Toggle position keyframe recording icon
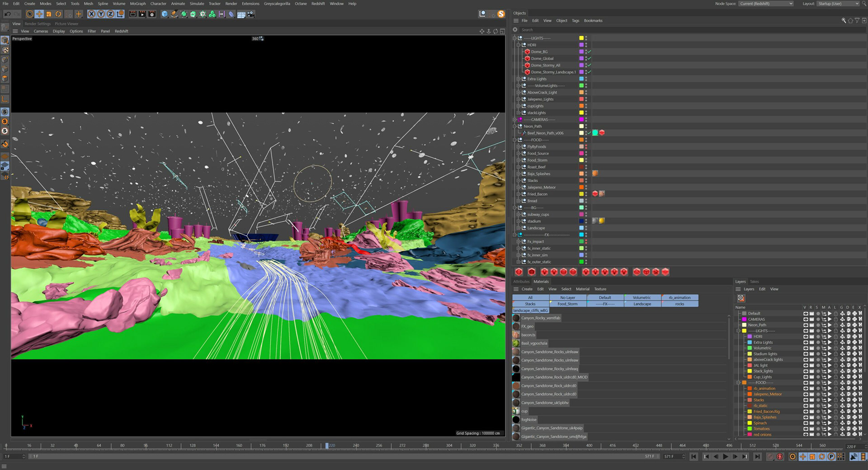 (803, 456)
